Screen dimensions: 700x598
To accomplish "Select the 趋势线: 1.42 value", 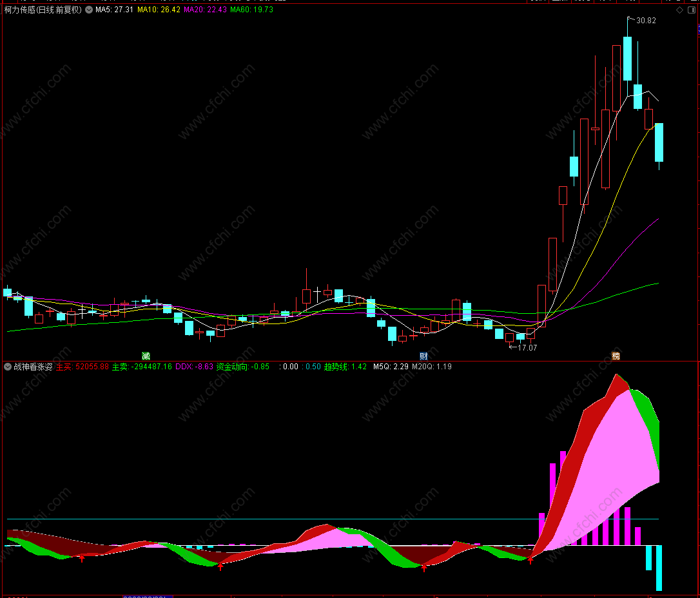I will (345, 367).
